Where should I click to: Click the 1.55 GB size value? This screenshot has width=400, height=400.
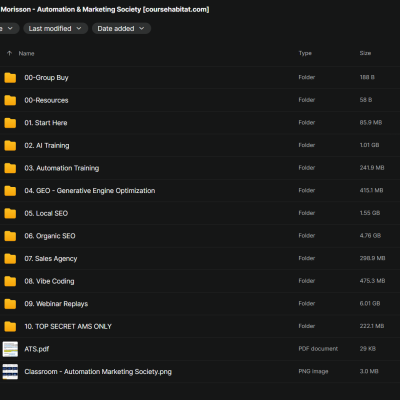370,213
